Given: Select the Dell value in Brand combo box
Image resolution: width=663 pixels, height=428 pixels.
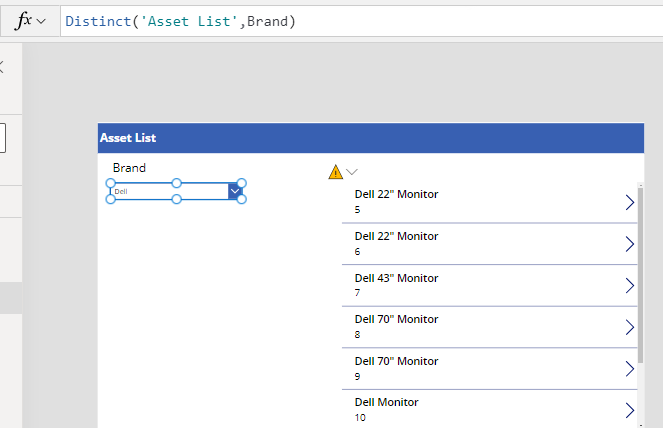Looking at the screenshot, I should coord(121,192).
